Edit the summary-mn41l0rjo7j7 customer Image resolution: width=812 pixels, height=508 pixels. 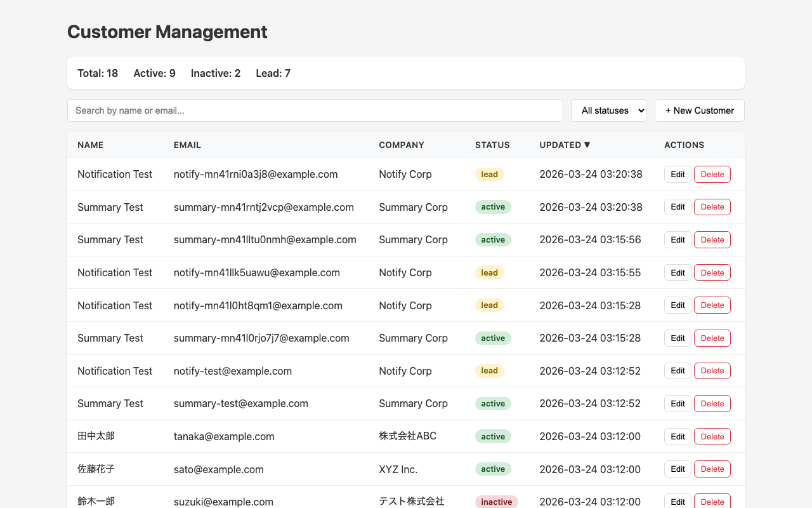tap(678, 338)
